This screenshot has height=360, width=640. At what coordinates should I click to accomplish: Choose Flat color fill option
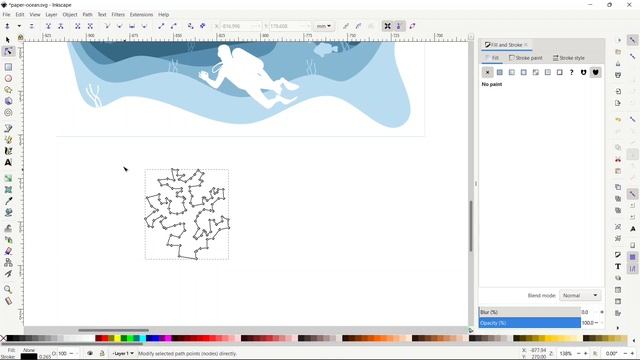coord(500,72)
